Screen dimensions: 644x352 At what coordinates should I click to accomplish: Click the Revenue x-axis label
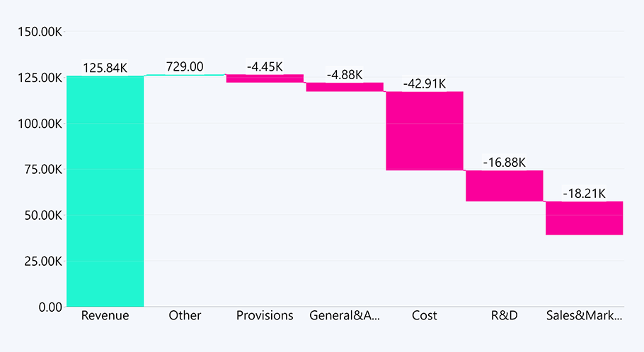coord(105,315)
